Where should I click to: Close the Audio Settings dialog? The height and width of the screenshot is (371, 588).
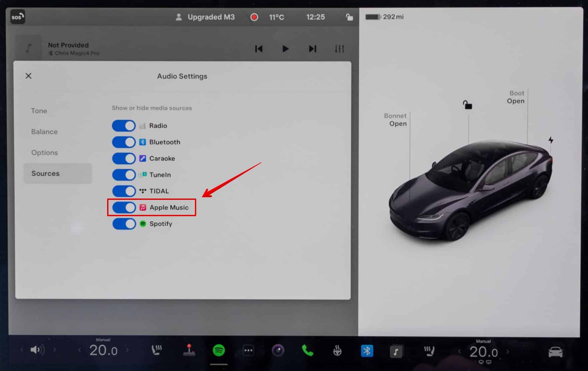coord(29,76)
